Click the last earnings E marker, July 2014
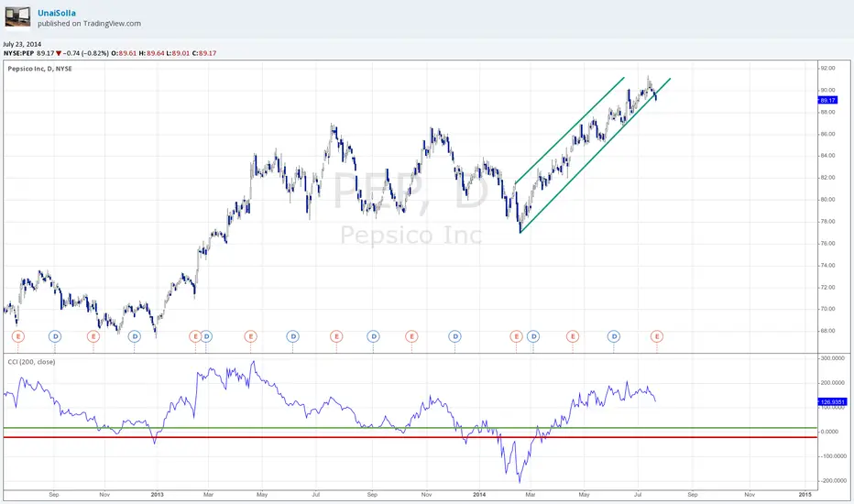Image resolution: width=854 pixels, height=504 pixels. click(x=657, y=336)
